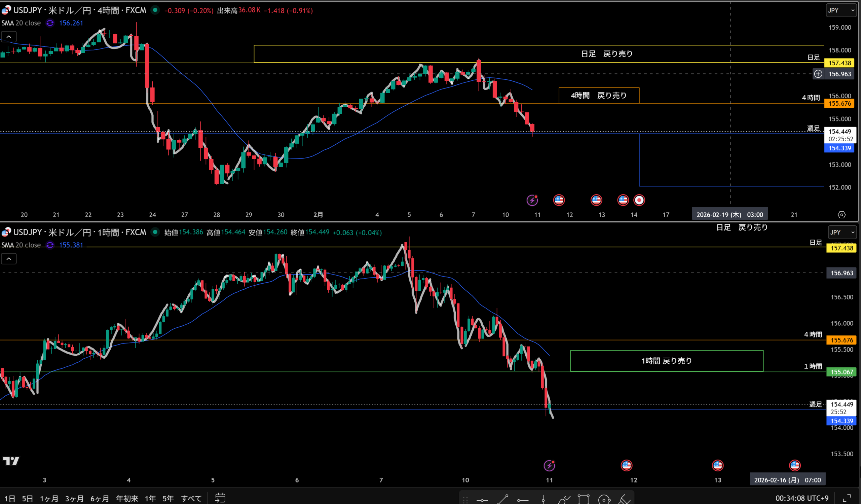The width and height of the screenshot is (861, 504).
Task: Click the fullscreen expand icon
Action: [847, 498]
